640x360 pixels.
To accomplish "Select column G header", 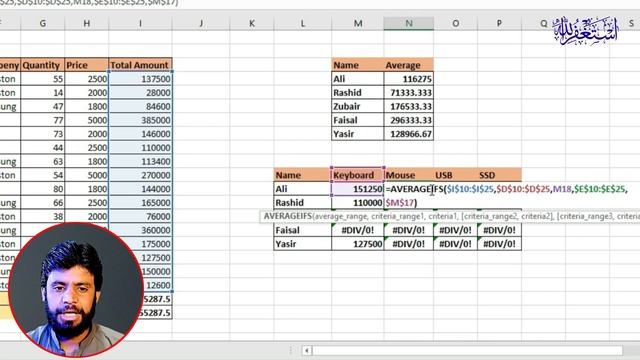I will (42, 23).
